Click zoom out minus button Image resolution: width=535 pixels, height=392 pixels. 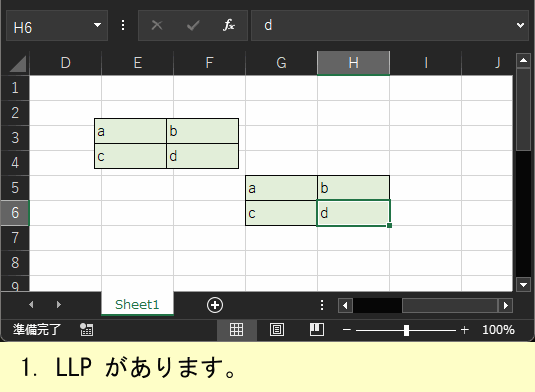click(347, 330)
